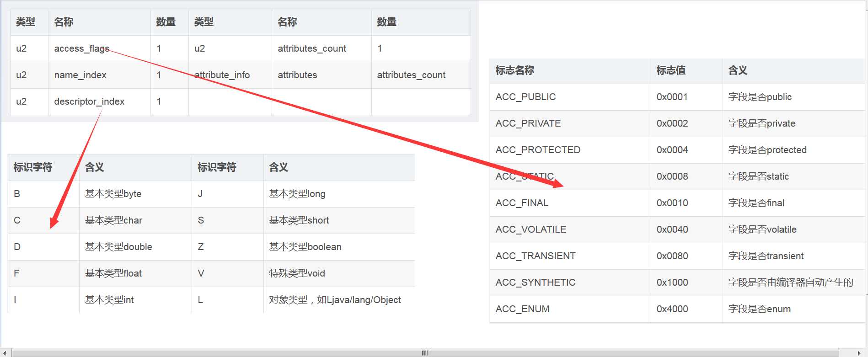The image size is (868, 357).
Task: Click the flag value 0x0004
Action: pyautogui.click(x=672, y=150)
